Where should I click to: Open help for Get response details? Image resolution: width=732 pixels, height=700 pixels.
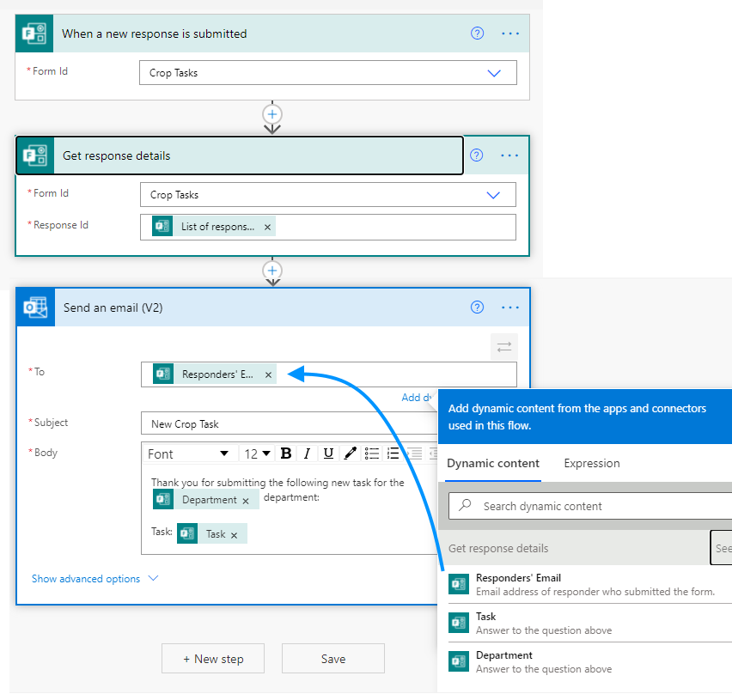tap(476, 155)
